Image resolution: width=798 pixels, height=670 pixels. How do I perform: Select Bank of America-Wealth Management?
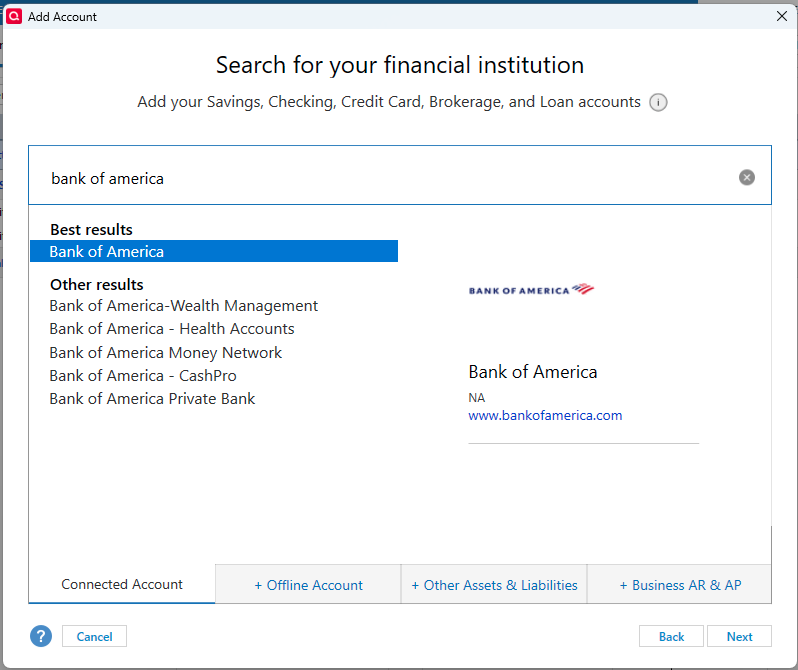[183, 306]
